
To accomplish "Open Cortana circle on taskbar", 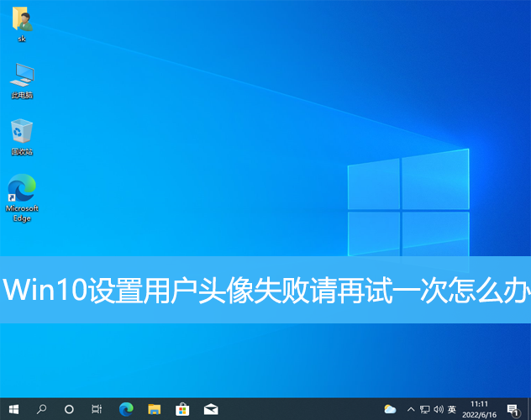I will click(69, 409).
